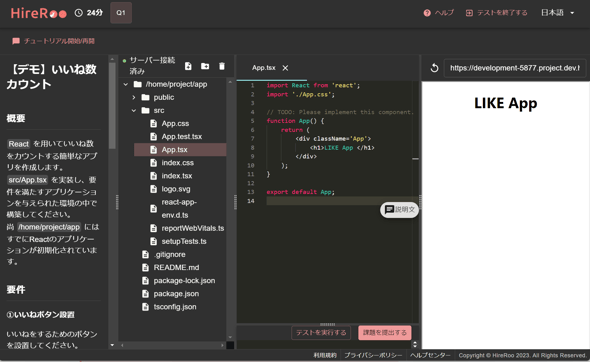Submit with 課題を提出する button

click(x=385, y=333)
